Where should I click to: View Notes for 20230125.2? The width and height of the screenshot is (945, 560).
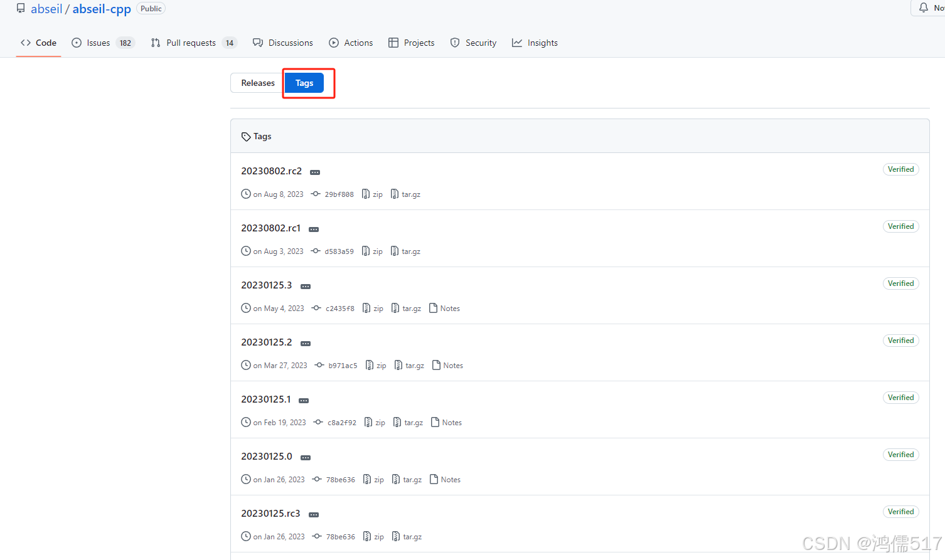(x=447, y=366)
